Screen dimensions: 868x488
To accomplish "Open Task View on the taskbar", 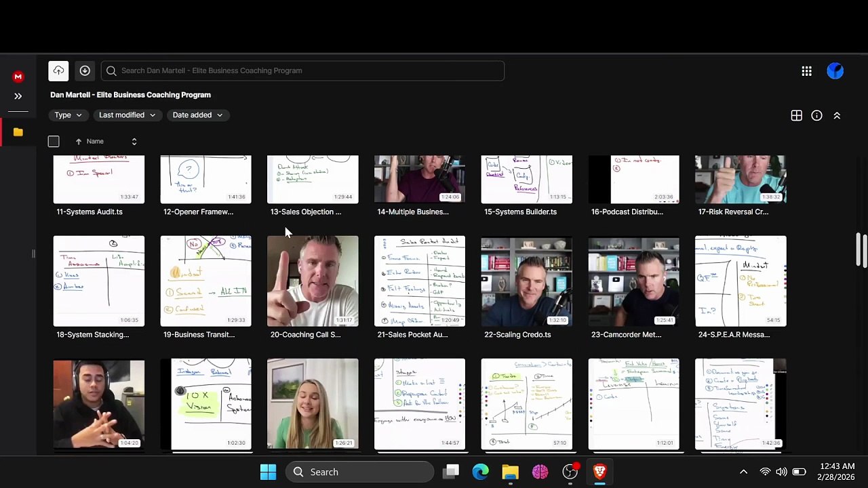I will pos(451,472).
